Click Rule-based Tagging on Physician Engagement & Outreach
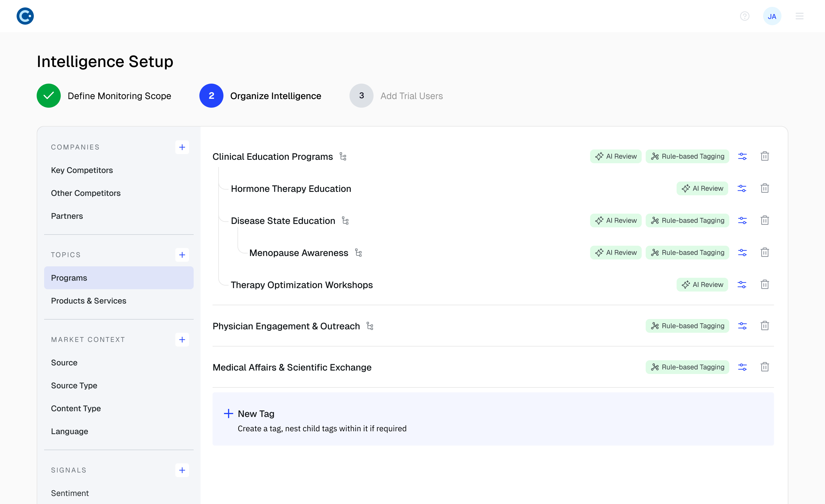This screenshot has width=825, height=504. (687, 326)
